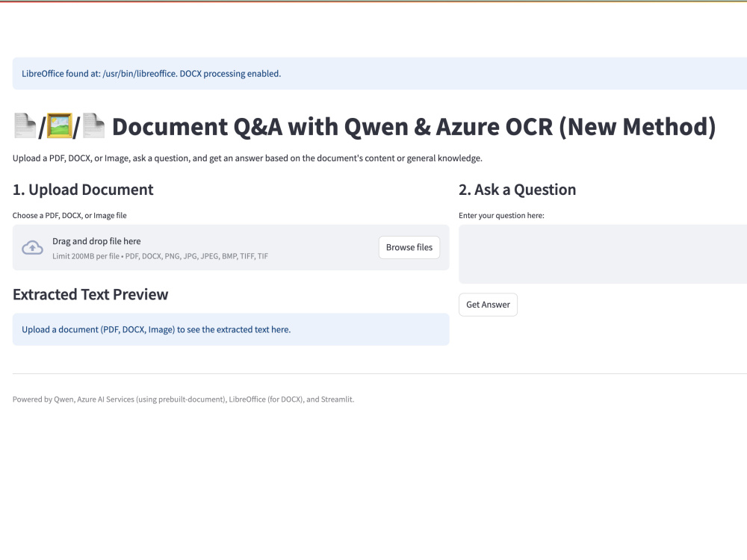Click the picture frame emoji in title

coord(60,126)
